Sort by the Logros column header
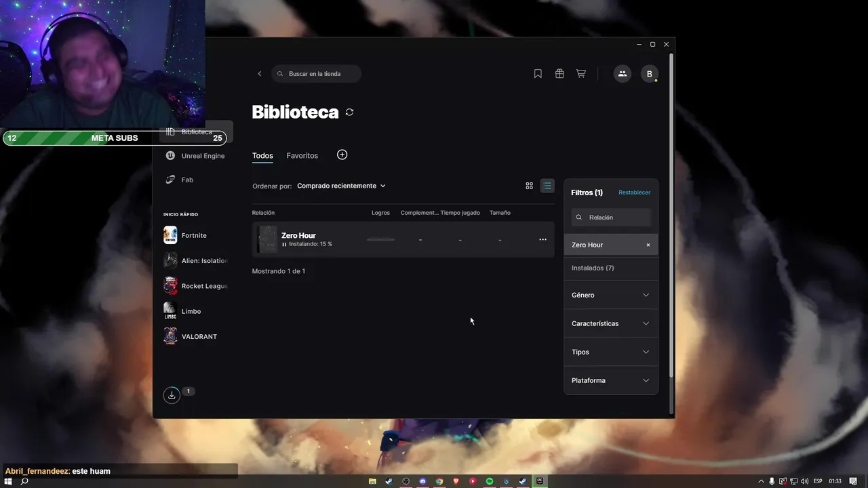 [380, 213]
